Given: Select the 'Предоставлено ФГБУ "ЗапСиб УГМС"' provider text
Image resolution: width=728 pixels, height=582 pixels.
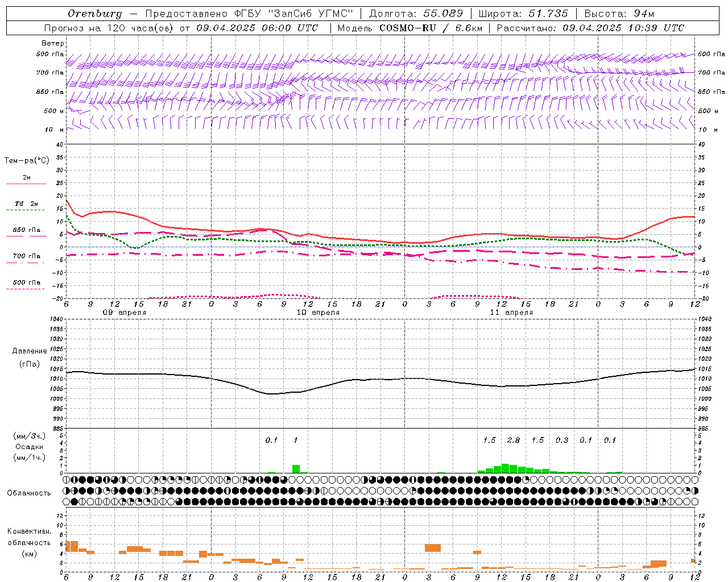Looking at the screenshot, I should pyautogui.click(x=249, y=14).
